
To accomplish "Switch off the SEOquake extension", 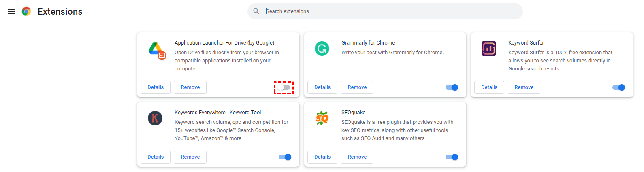I will click(x=452, y=157).
